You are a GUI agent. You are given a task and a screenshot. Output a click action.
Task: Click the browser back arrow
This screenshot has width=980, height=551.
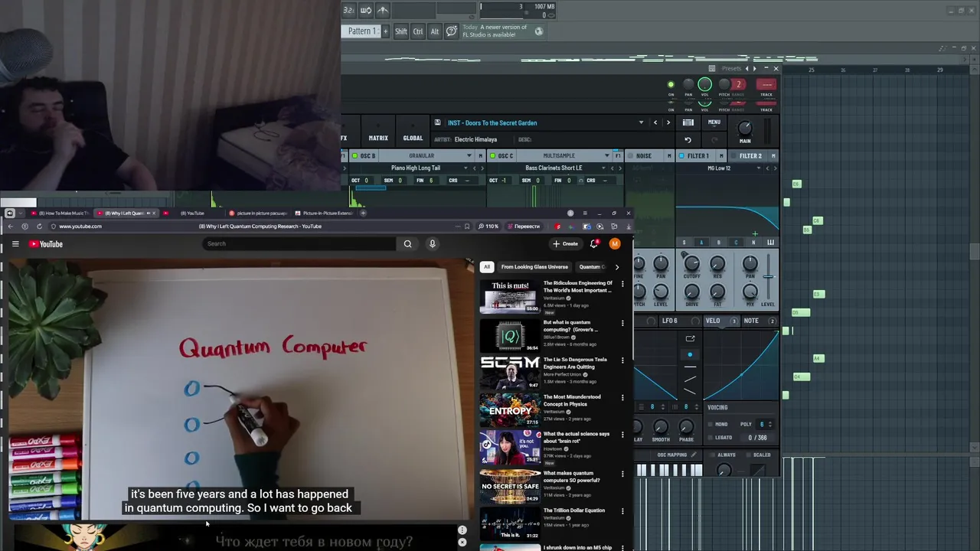pyautogui.click(x=10, y=227)
